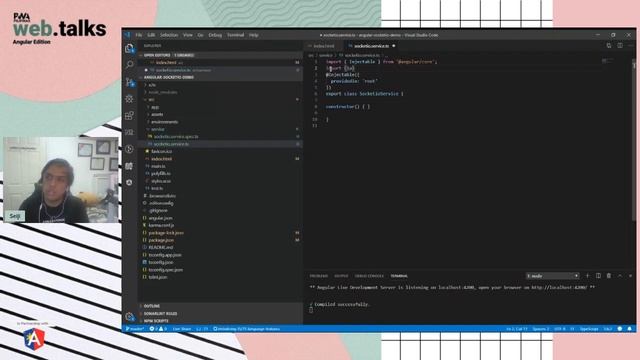Expand the assets folder
Viewport: 640px width, 360px height.
coord(220,114)
